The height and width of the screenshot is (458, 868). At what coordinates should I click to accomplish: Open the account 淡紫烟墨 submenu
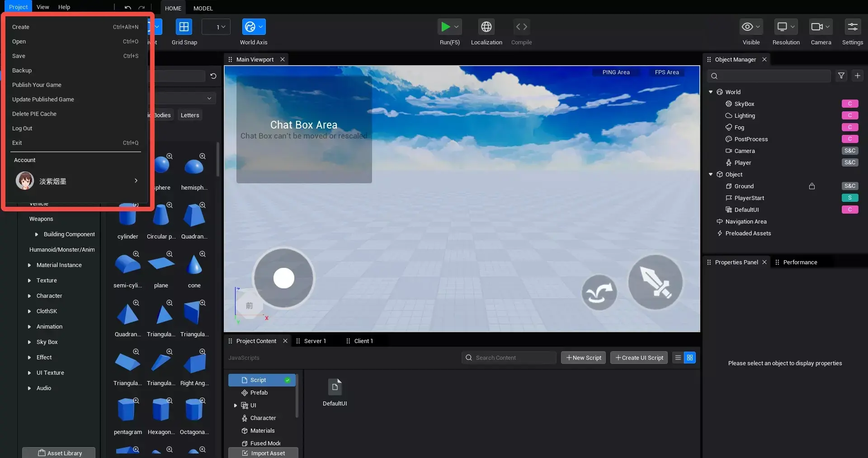tap(75, 181)
